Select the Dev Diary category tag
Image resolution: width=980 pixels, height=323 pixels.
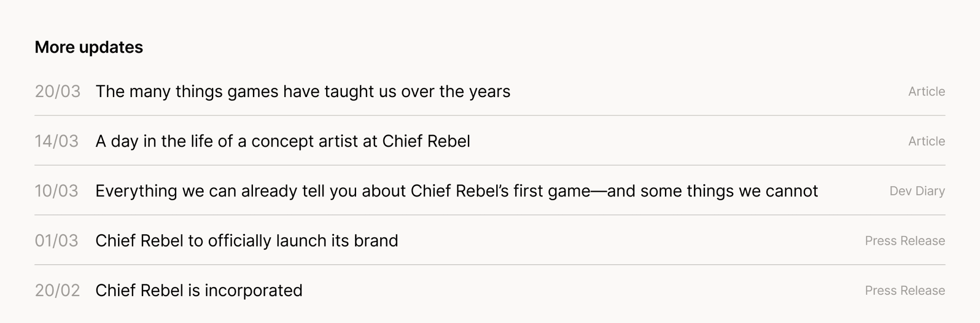(x=917, y=191)
